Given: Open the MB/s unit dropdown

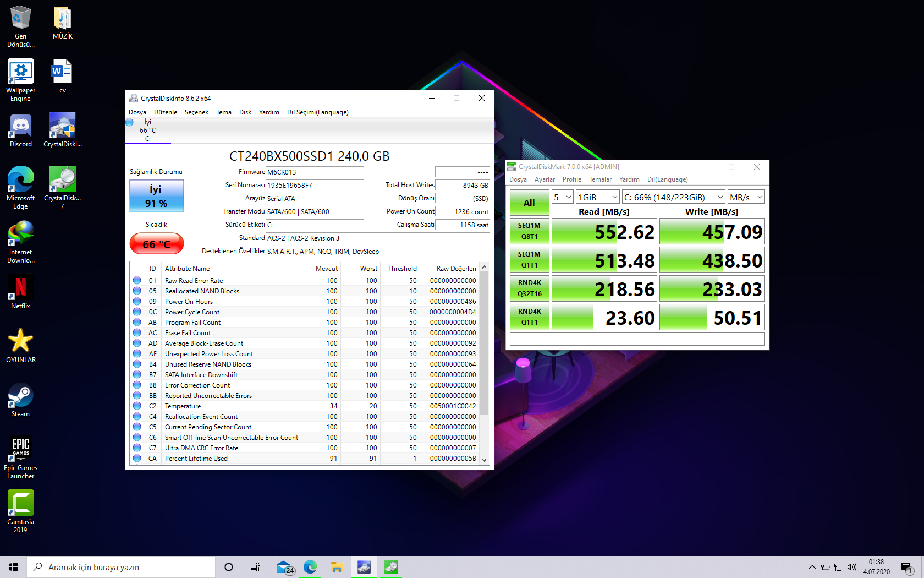Looking at the screenshot, I should [x=746, y=197].
